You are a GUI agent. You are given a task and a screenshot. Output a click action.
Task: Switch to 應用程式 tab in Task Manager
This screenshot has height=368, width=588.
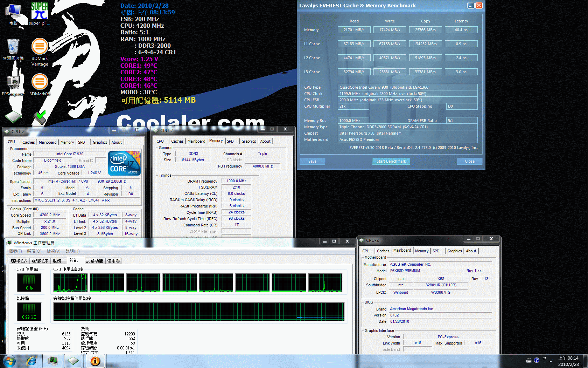(x=19, y=261)
